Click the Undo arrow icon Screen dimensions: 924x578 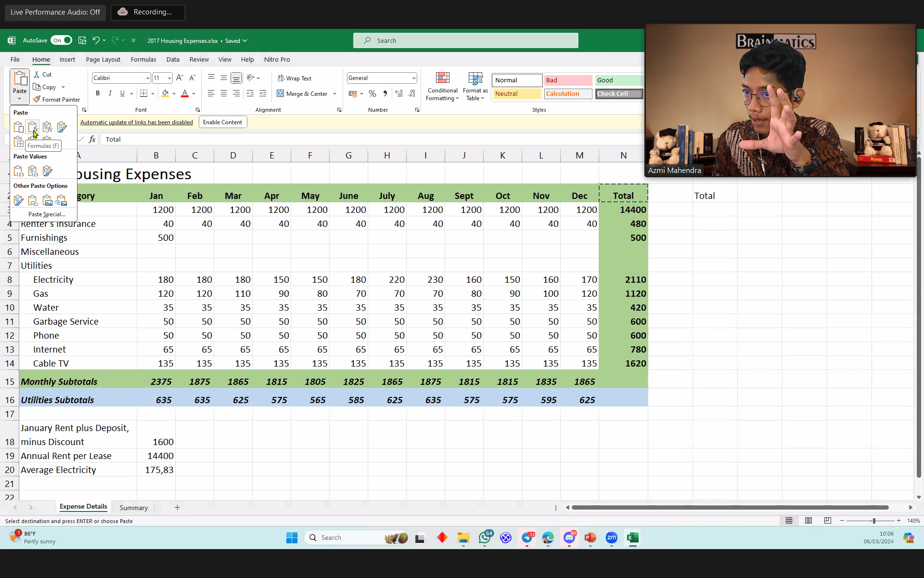click(96, 40)
